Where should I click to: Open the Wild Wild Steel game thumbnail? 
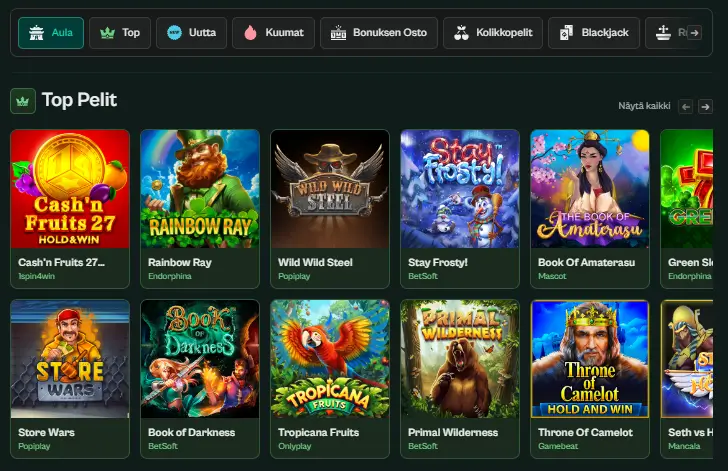(x=330, y=189)
